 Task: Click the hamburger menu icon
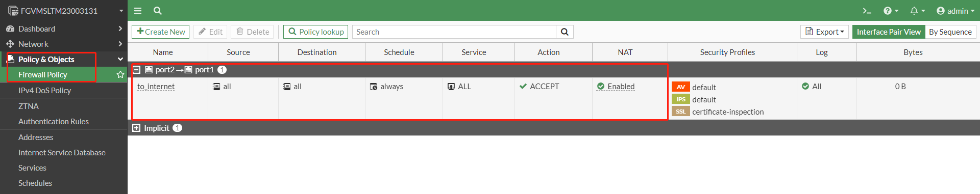point(138,11)
